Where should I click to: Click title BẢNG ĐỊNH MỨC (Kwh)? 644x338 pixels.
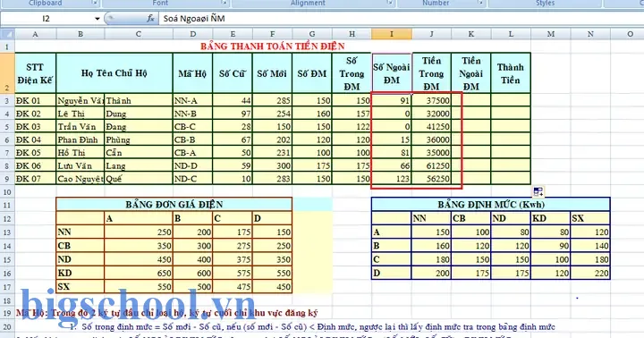[491, 205]
